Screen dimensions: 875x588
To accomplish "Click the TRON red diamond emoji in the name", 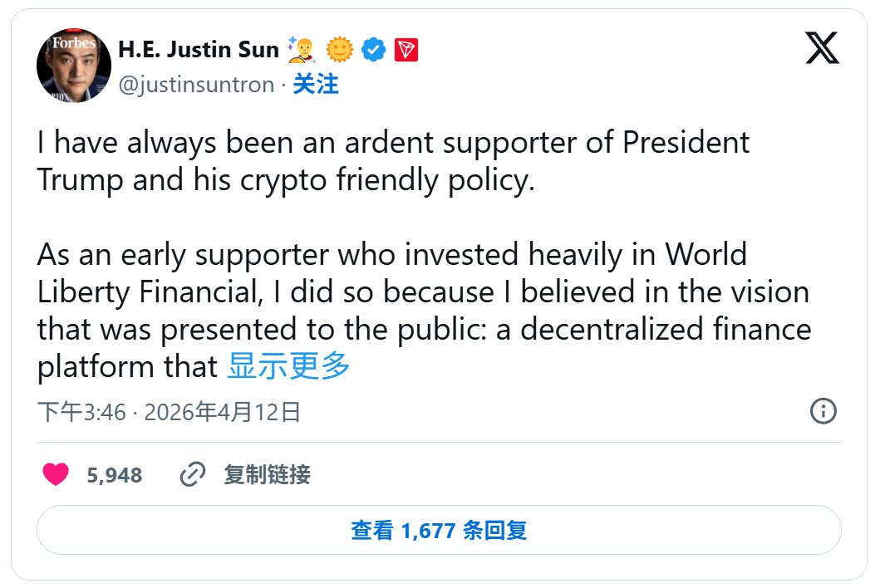I will coord(408,49).
